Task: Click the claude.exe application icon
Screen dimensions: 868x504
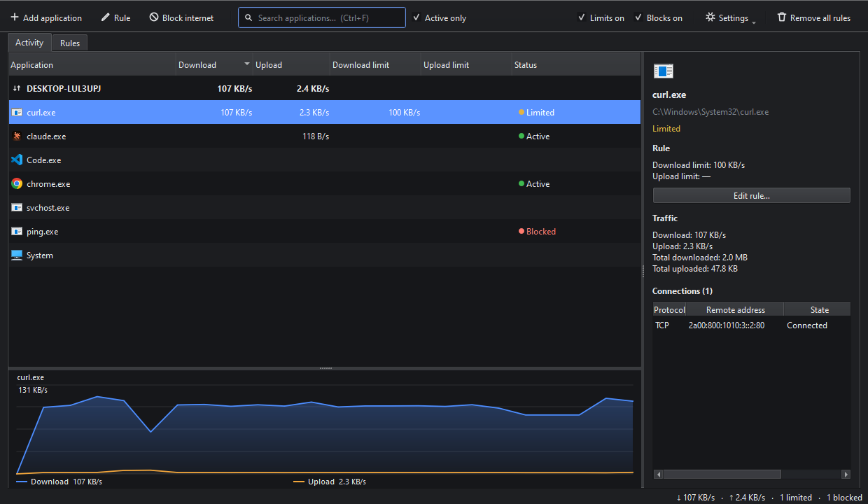Action: [x=17, y=136]
